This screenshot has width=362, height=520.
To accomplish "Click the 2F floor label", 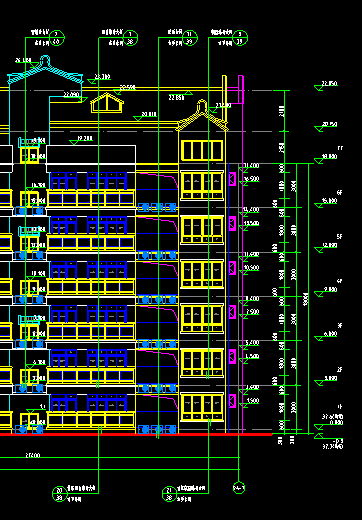I will coord(340,370).
